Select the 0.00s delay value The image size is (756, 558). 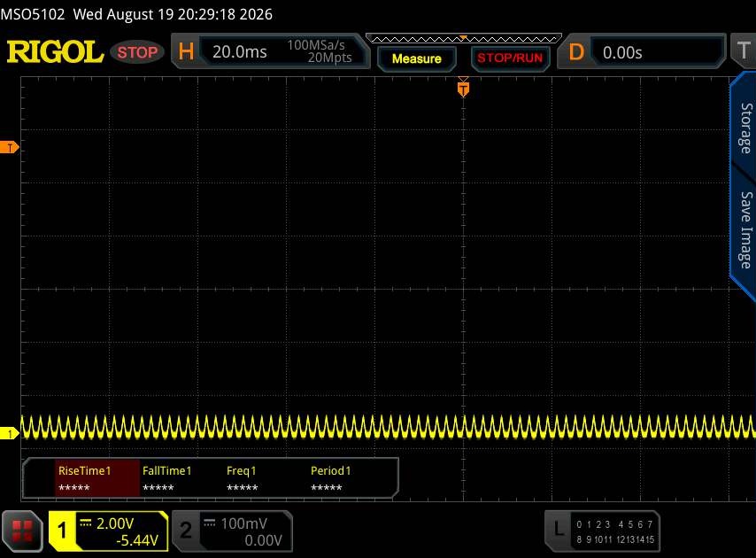coord(622,52)
